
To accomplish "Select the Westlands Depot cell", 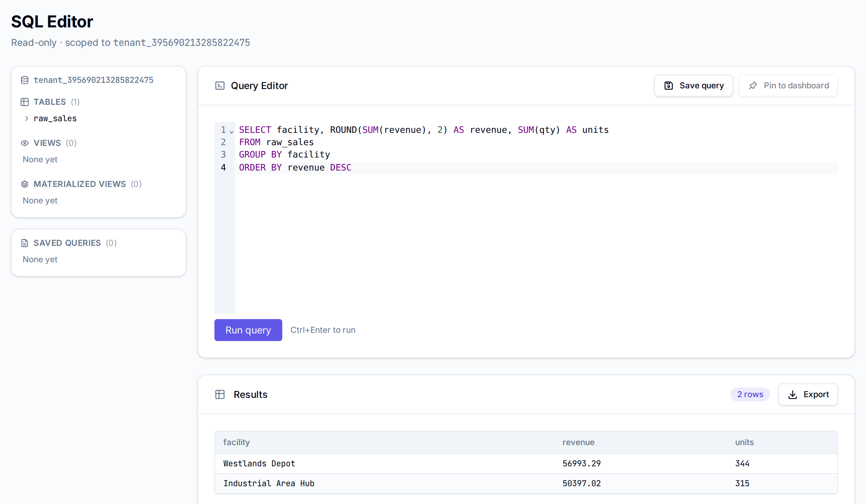I will coord(259,464).
